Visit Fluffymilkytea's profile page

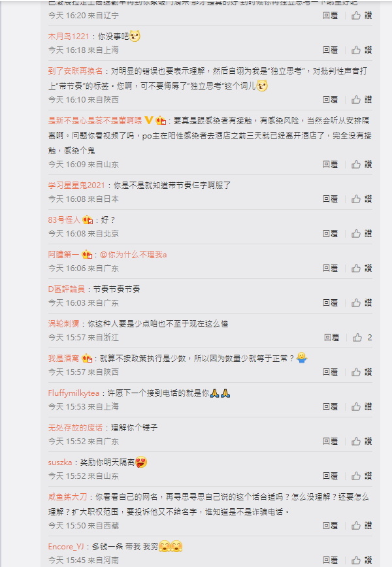pos(73,393)
